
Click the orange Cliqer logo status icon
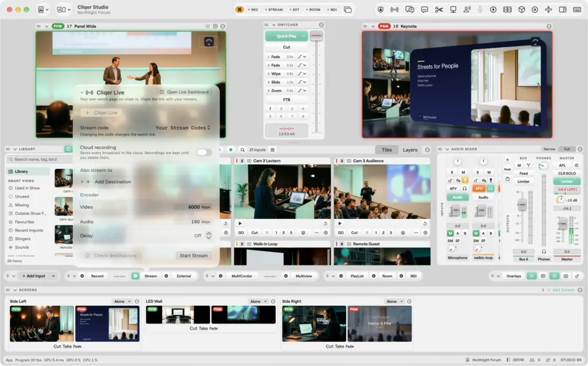pos(239,10)
